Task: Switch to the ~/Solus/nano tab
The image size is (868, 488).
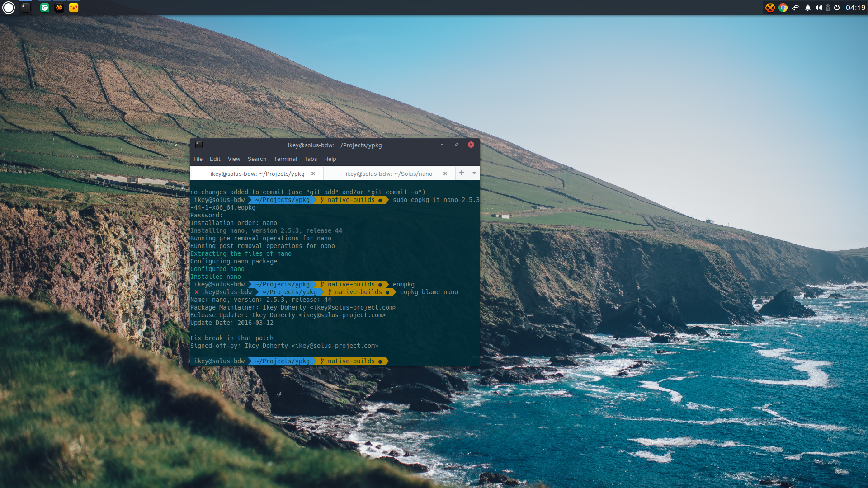Action: click(x=389, y=174)
